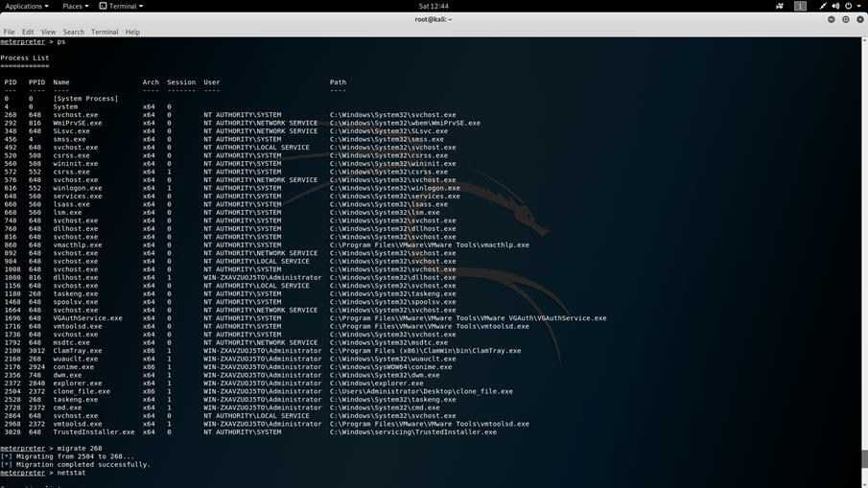Click conime.exe process name
The image size is (868, 488).
click(x=73, y=367)
